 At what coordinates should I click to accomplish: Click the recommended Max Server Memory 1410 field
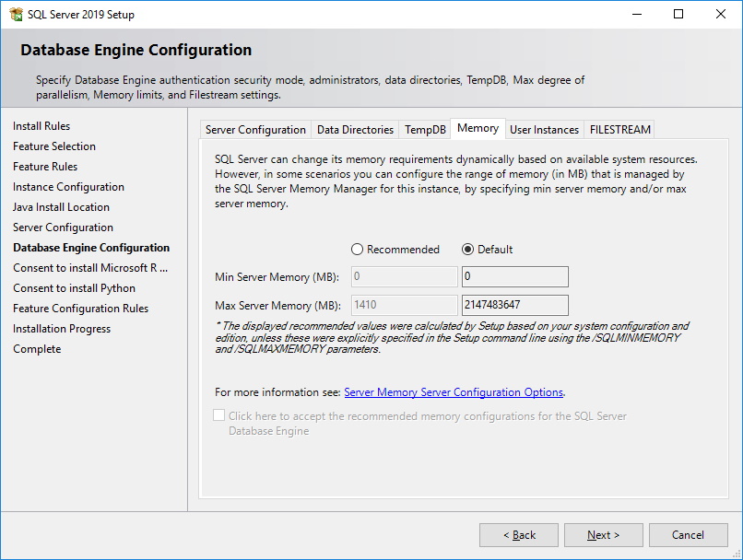point(404,305)
